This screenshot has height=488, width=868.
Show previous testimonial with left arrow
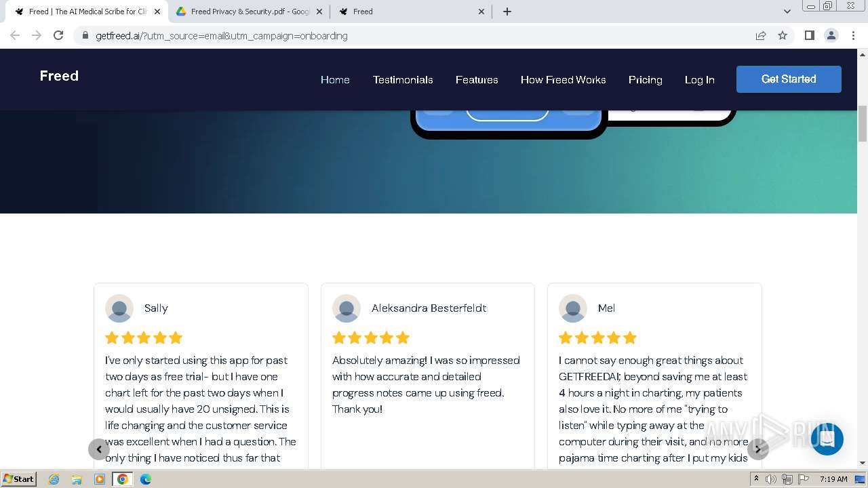(x=99, y=449)
